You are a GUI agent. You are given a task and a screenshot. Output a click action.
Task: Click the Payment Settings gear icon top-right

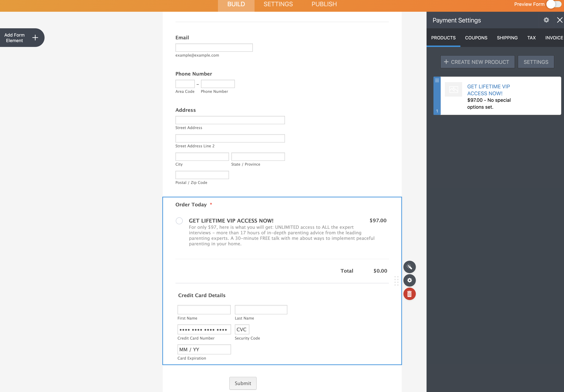546,20
